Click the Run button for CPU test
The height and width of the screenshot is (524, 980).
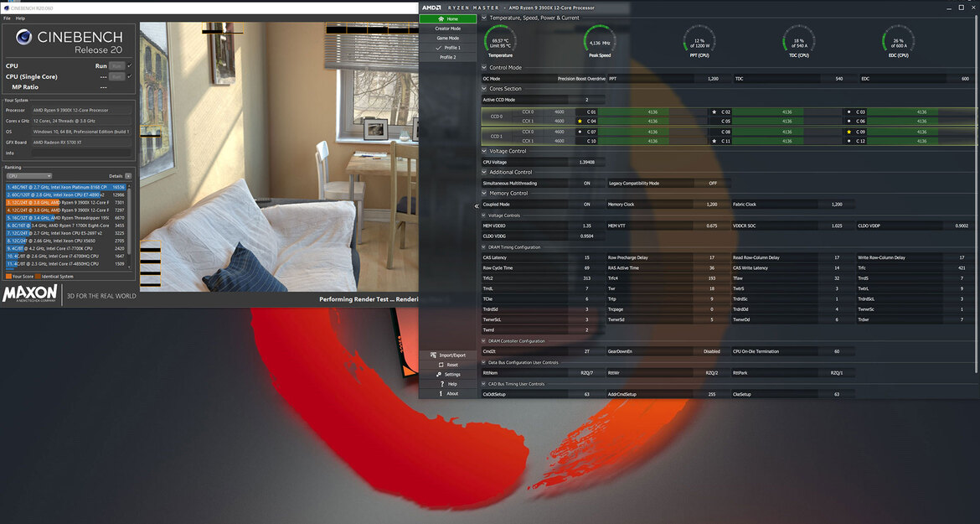[x=116, y=65]
